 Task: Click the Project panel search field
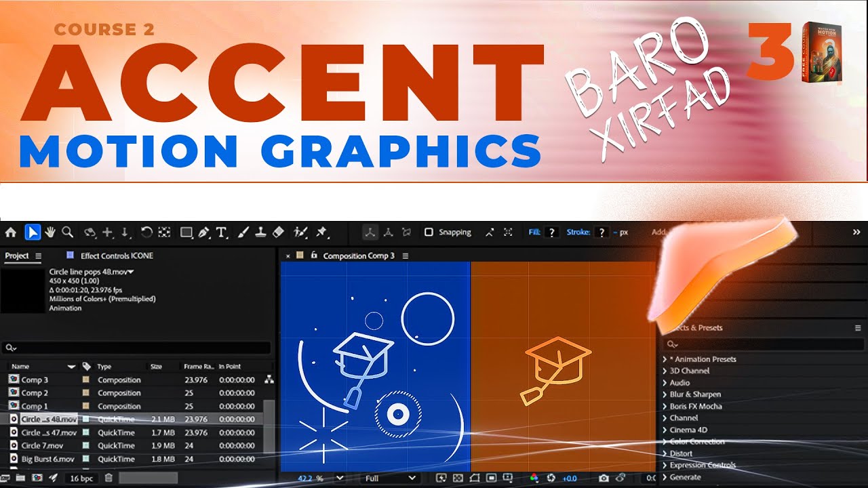click(136, 348)
